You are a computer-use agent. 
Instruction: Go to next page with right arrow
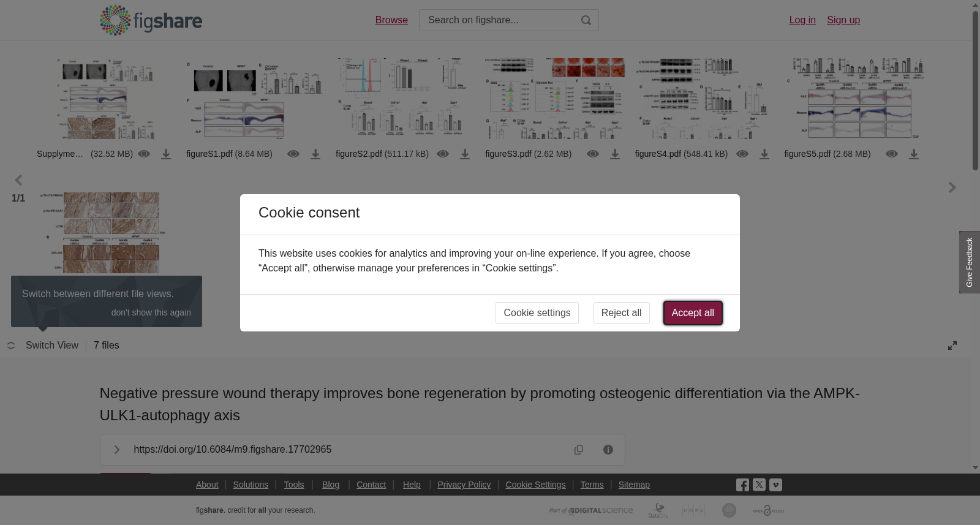click(x=952, y=187)
